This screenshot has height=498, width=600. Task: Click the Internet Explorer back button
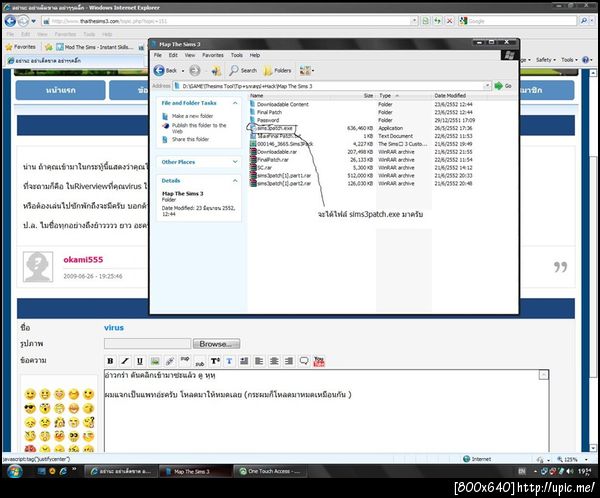point(10,21)
